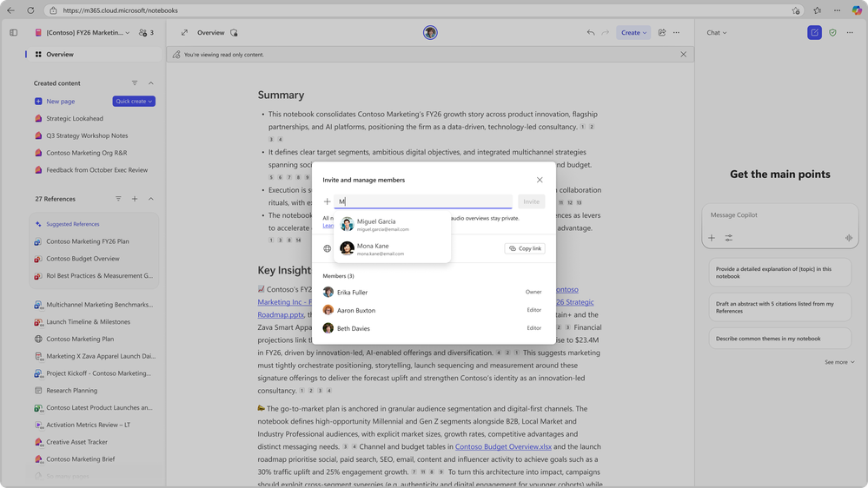Image resolution: width=868 pixels, height=488 pixels.
Task: Open the share icon next to Create
Action: (661, 33)
